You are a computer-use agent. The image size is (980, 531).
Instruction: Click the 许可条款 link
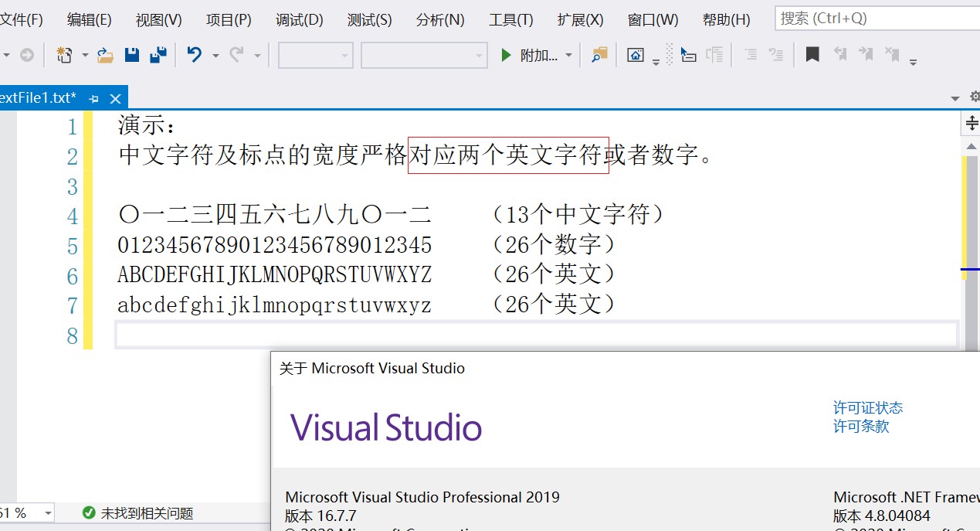point(860,425)
